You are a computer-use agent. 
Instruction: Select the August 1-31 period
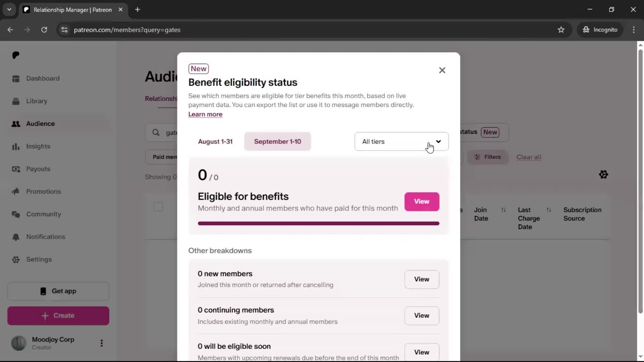coord(215,142)
